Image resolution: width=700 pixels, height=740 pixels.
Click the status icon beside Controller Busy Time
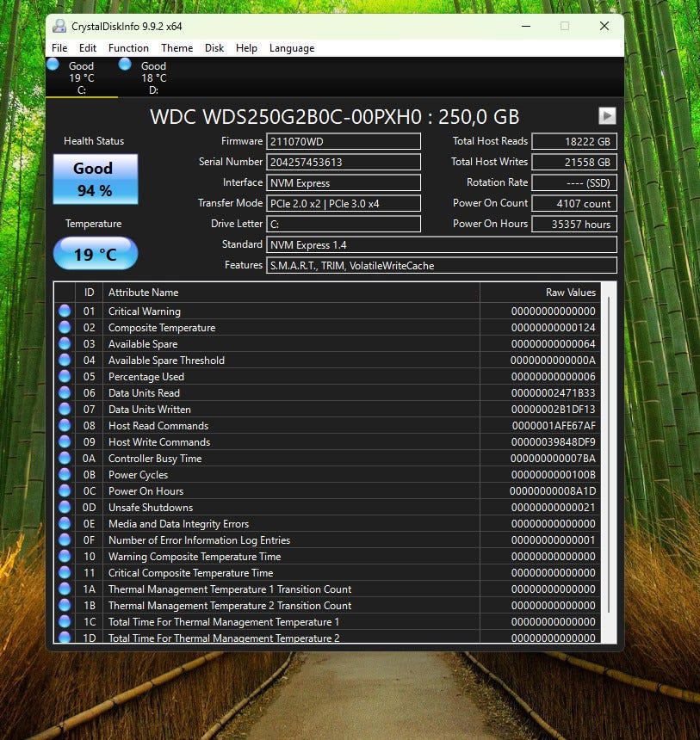click(65, 458)
